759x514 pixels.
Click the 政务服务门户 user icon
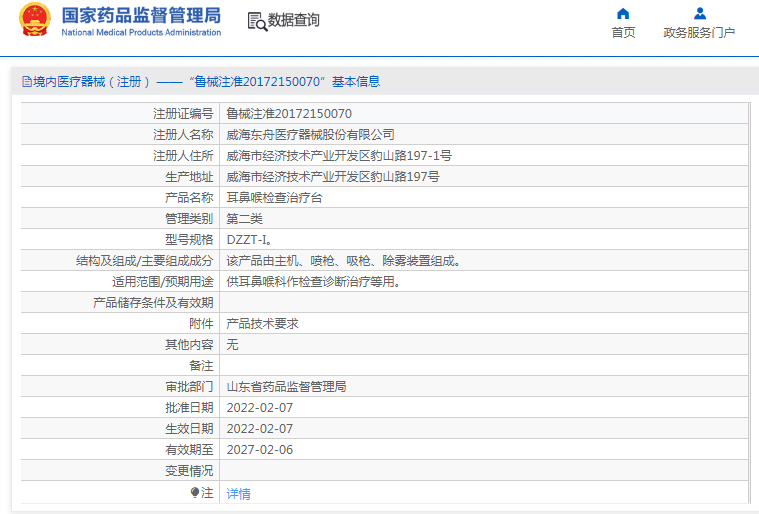coord(699,13)
